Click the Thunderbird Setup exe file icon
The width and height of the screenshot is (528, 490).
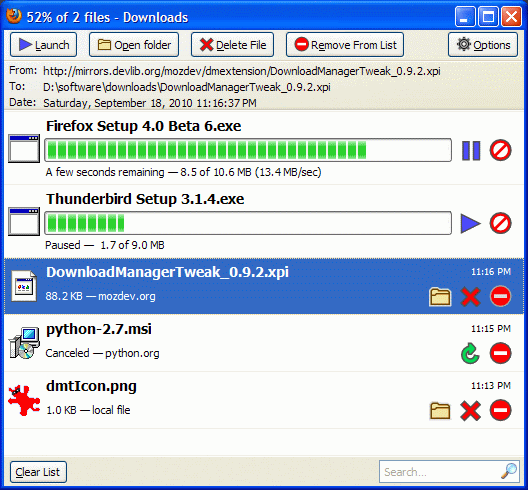24,222
